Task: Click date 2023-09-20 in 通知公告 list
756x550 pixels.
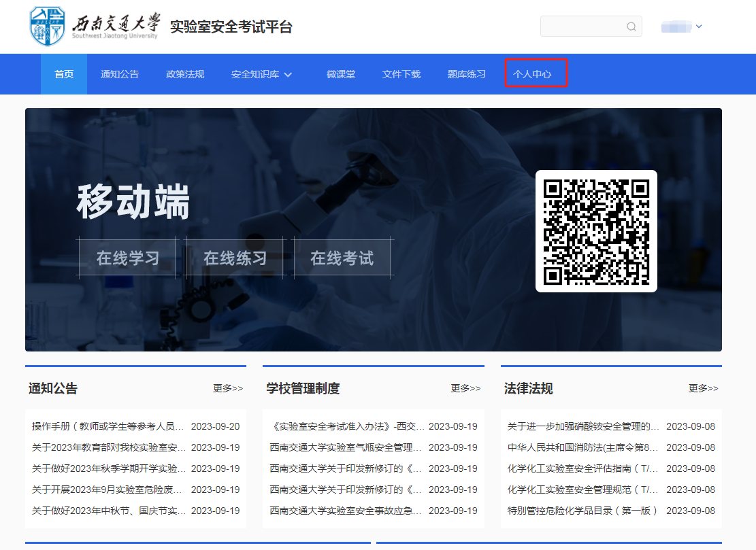Action: coord(215,426)
